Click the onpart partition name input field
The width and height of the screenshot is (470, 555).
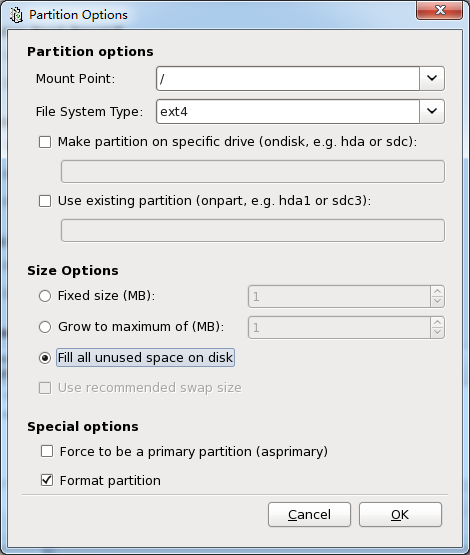pos(253,231)
